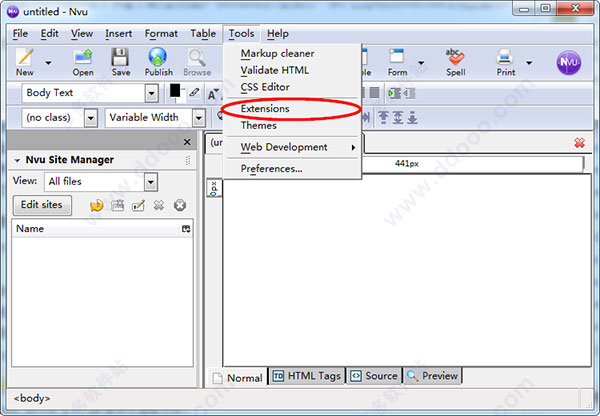Click the increase indent icon

point(394,93)
